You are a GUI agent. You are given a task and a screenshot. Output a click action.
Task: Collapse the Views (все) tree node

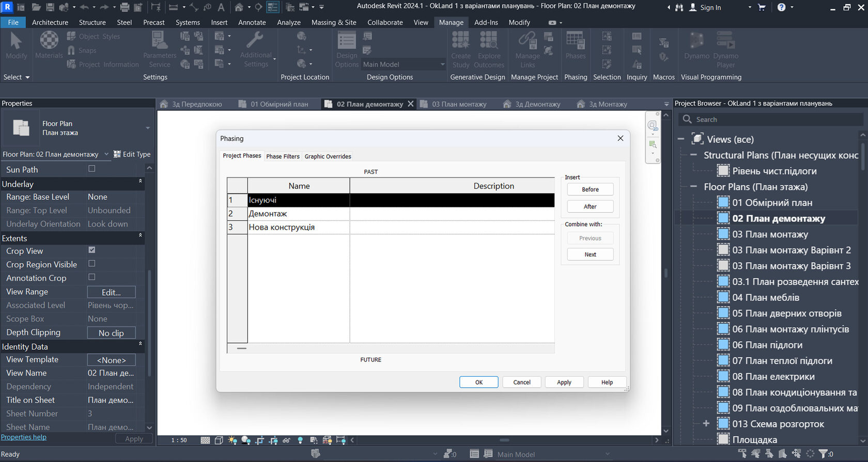(681, 139)
